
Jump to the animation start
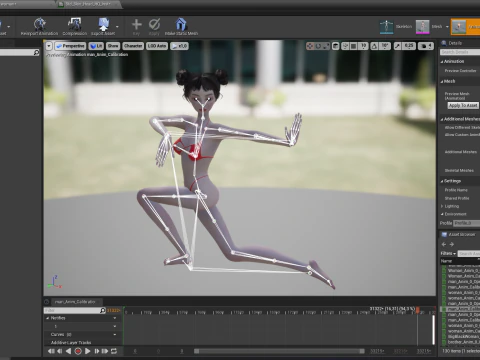pos(51,351)
